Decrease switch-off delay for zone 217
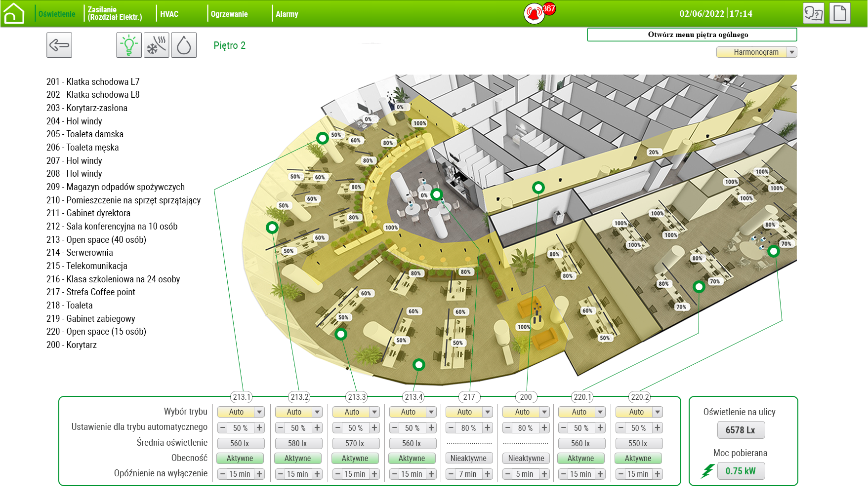Screen dimensions: 868x499 pos(451,474)
